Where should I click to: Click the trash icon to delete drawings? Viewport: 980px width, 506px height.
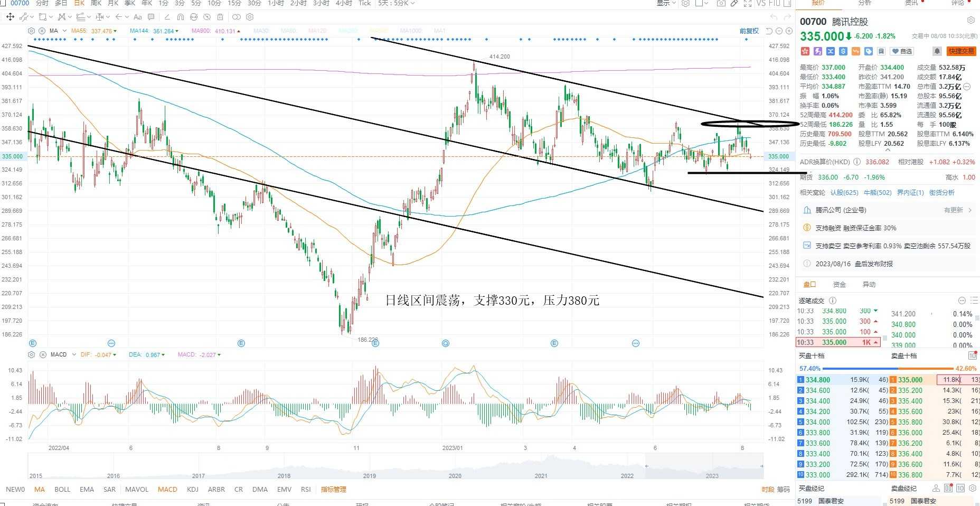(220, 17)
